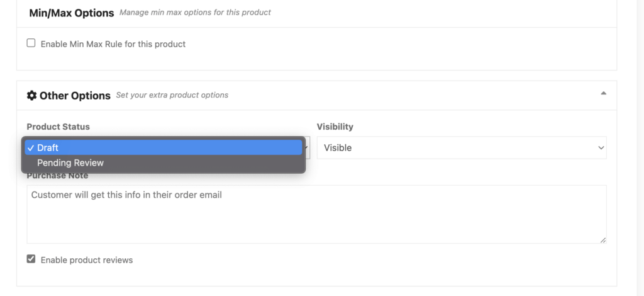Click the Set your extra product options subtitle
The image size is (644, 296).
pyautogui.click(x=172, y=95)
